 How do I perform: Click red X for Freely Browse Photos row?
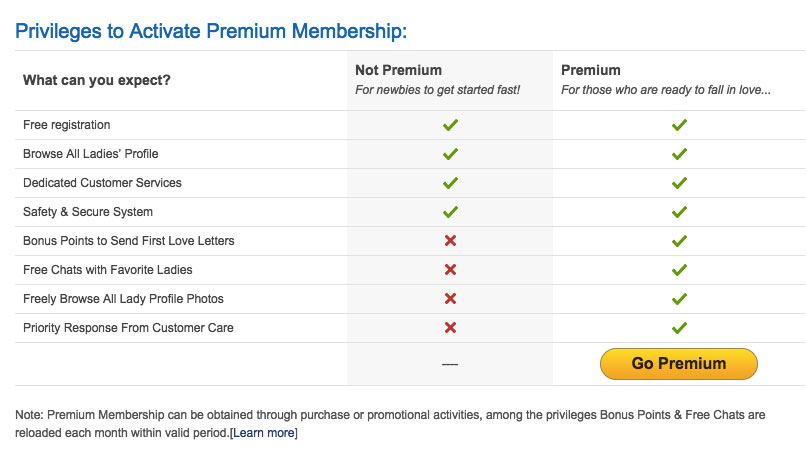(450, 299)
